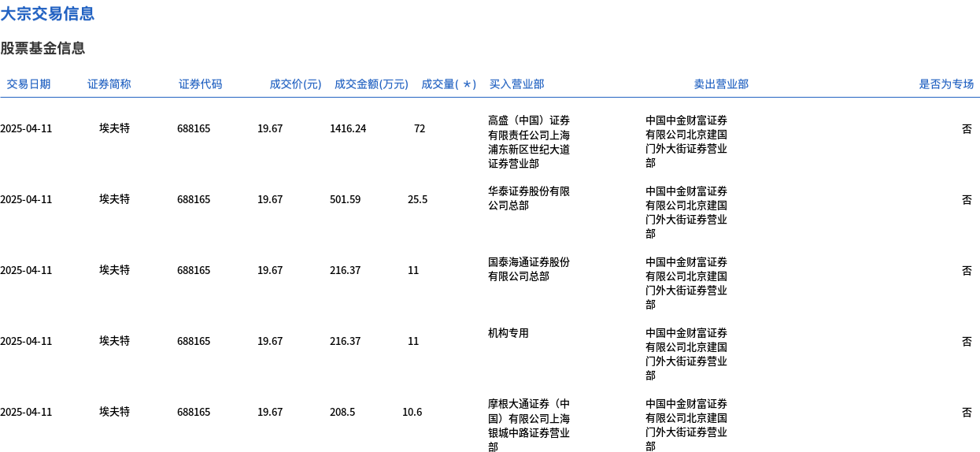The image size is (980, 452).
Task: Click the 买入营业部 column header
Action: pos(516,84)
